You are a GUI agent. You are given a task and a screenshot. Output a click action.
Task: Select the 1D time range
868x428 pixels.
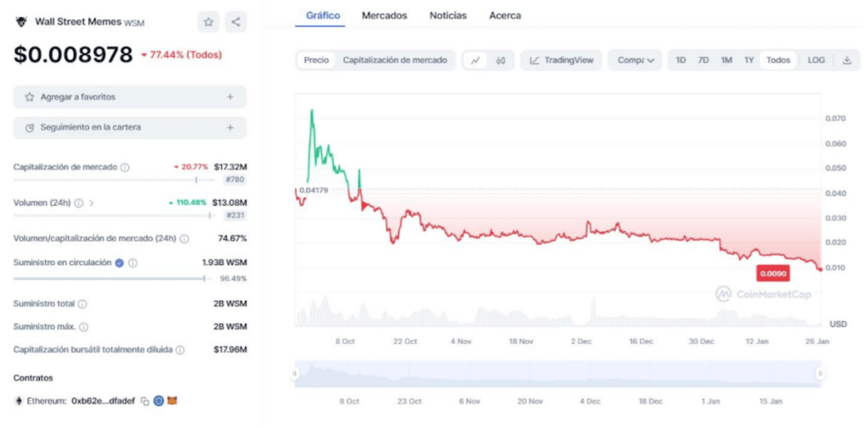click(x=681, y=60)
